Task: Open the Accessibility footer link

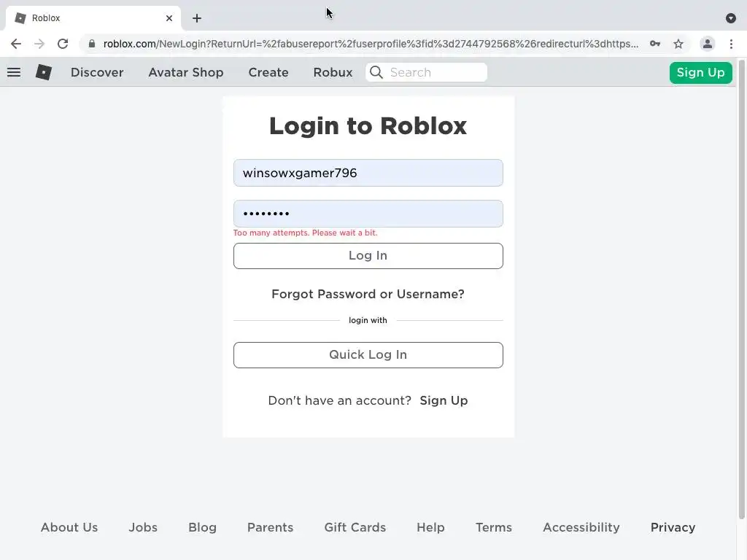Action: pos(581,527)
